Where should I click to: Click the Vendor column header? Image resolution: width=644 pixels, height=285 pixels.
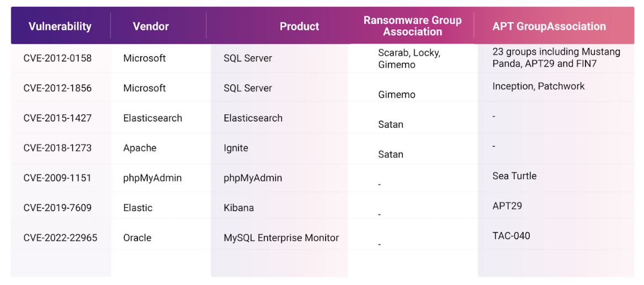point(151,27)
